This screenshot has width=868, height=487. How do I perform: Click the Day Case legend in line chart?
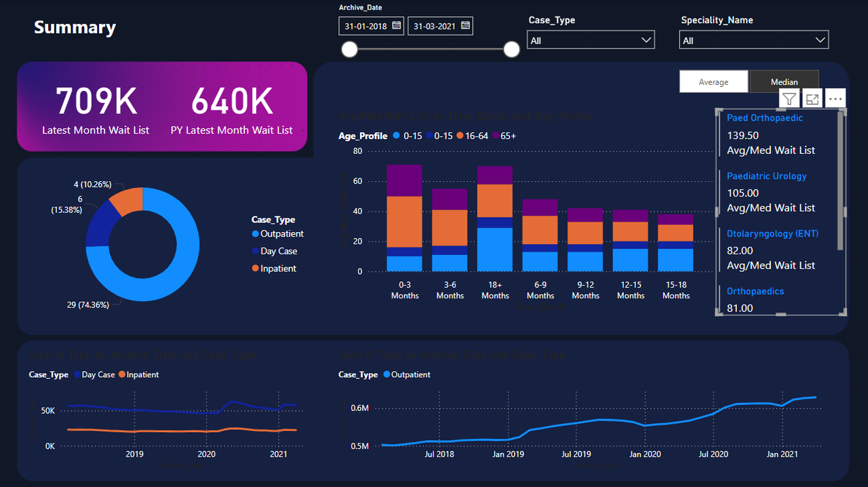pos(94,374)
